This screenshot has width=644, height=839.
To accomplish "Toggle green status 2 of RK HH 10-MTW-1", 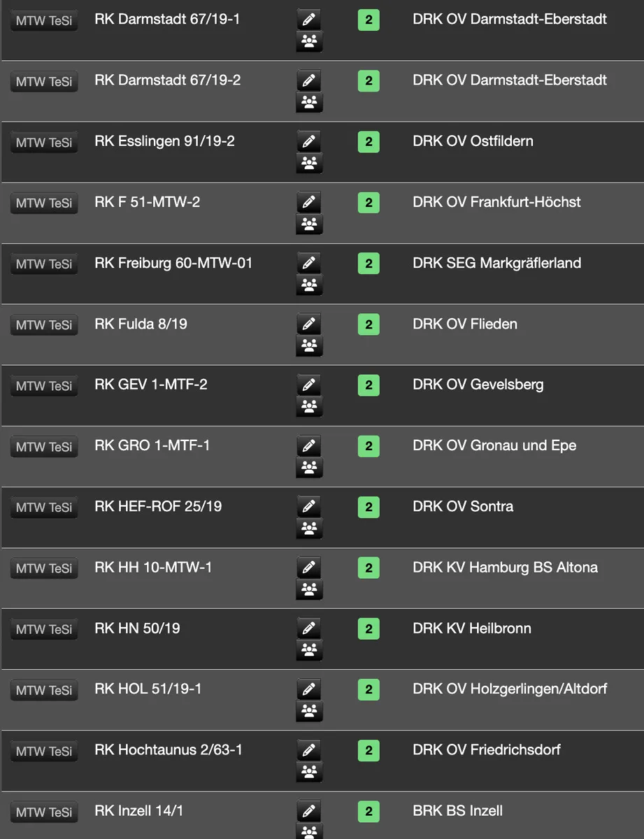I will [368, 568].
